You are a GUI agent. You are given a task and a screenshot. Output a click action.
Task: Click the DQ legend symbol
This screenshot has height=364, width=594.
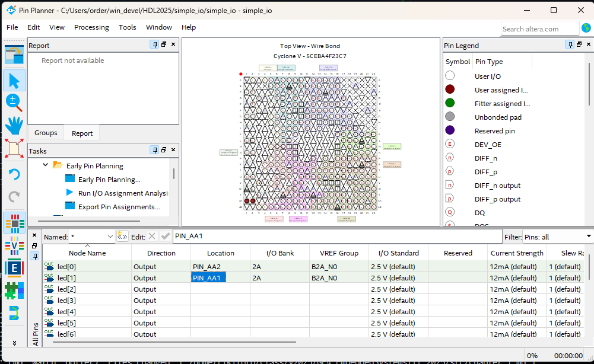450,212
